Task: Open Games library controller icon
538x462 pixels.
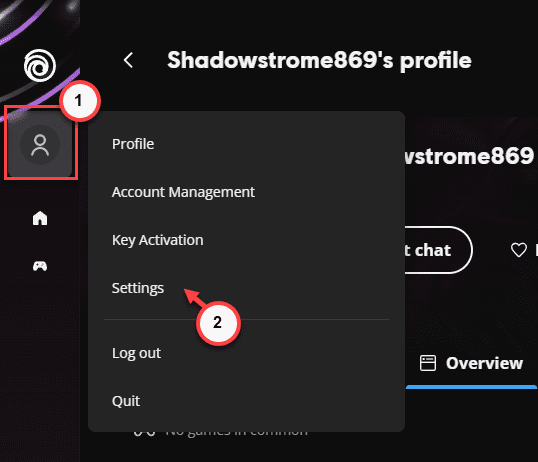Action: tap(40, 266)
